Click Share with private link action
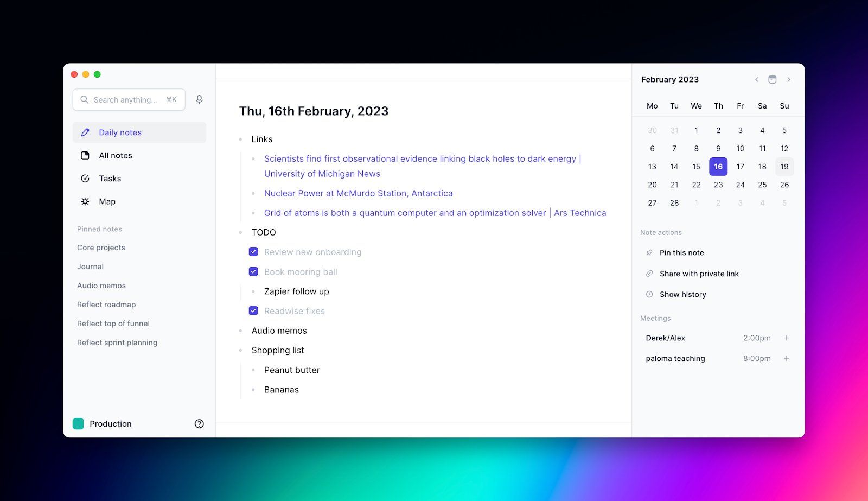The width and height of the screenshot is (868, 501). coord(699,274)
